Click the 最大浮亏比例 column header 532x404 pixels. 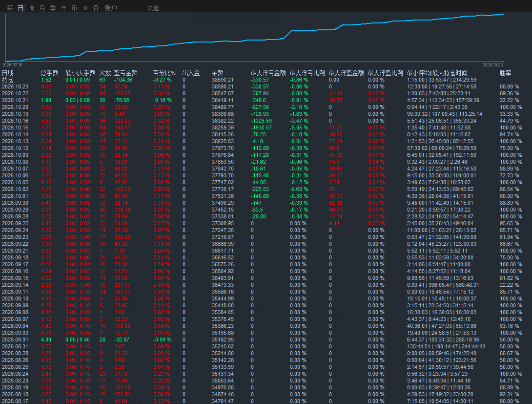(x=307, y=73)
